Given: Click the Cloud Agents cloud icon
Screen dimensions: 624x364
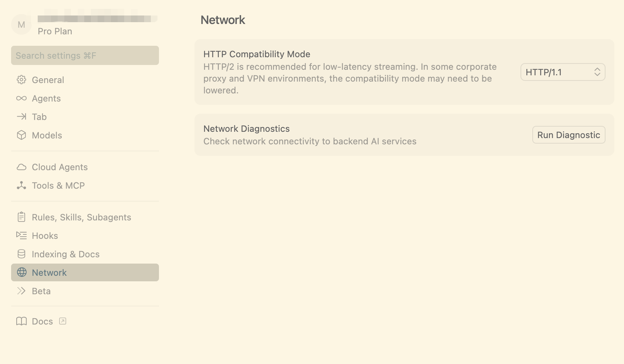Looking at the screenshot, I should pyautogui.click(x=21, y=167).
